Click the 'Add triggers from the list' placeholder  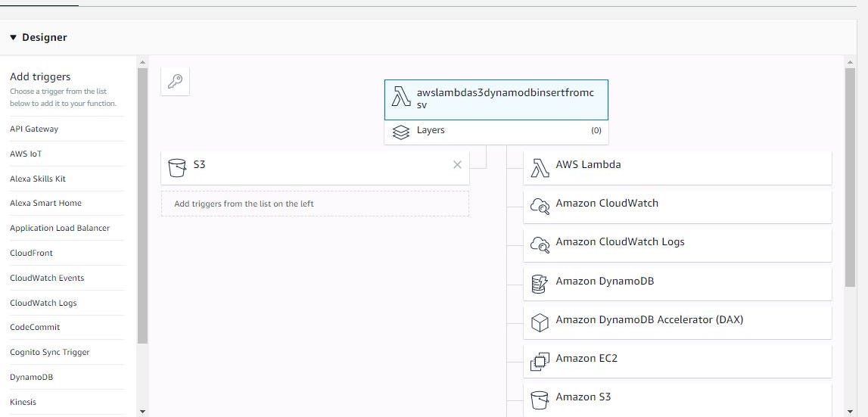315,204
